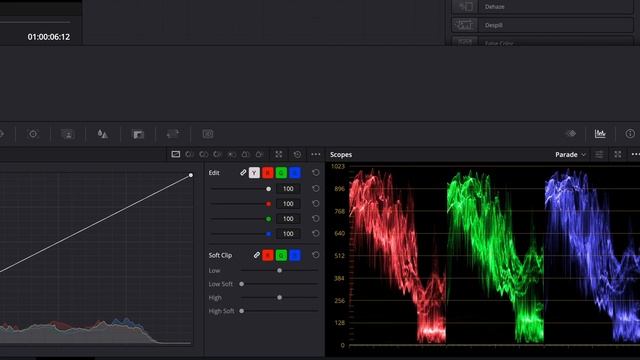Select the green Soft Clip channel
The height and width of the screenshot is (360, 640).
point(281,255)
